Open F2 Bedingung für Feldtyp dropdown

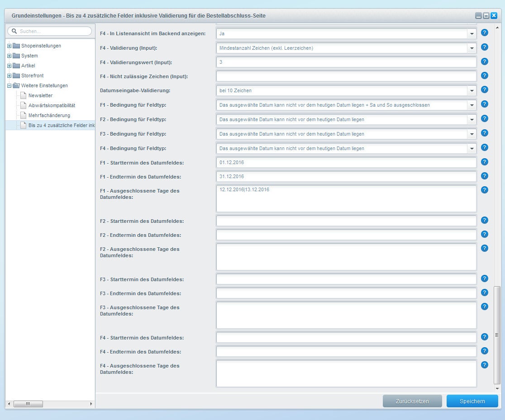tap(472, 119)
